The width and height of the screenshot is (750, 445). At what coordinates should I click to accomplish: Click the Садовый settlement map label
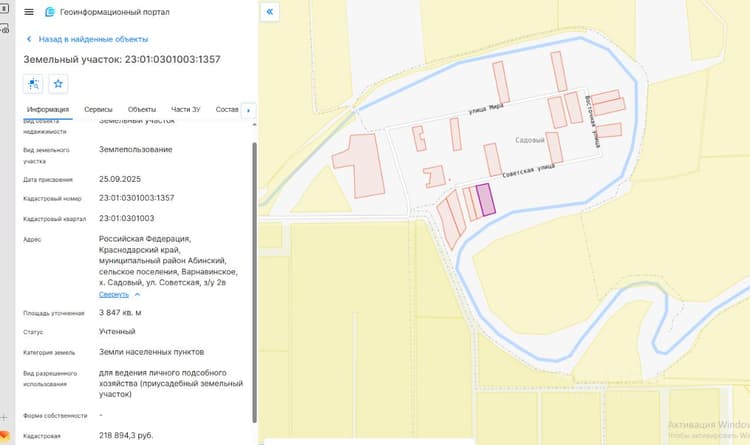tap(529, 140)
